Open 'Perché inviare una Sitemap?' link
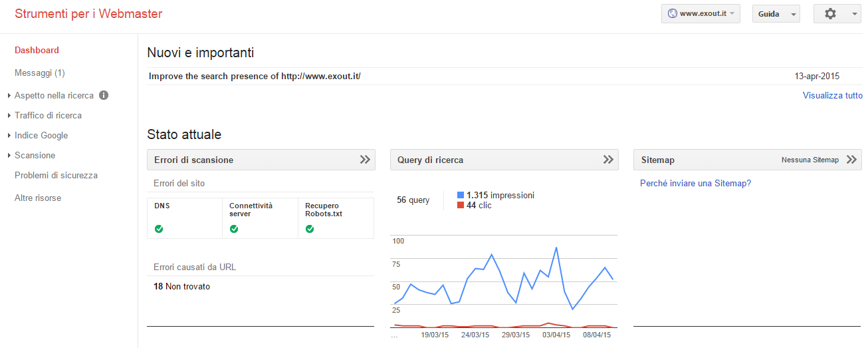Screen dimensions: 868x348 pos(695,183)
